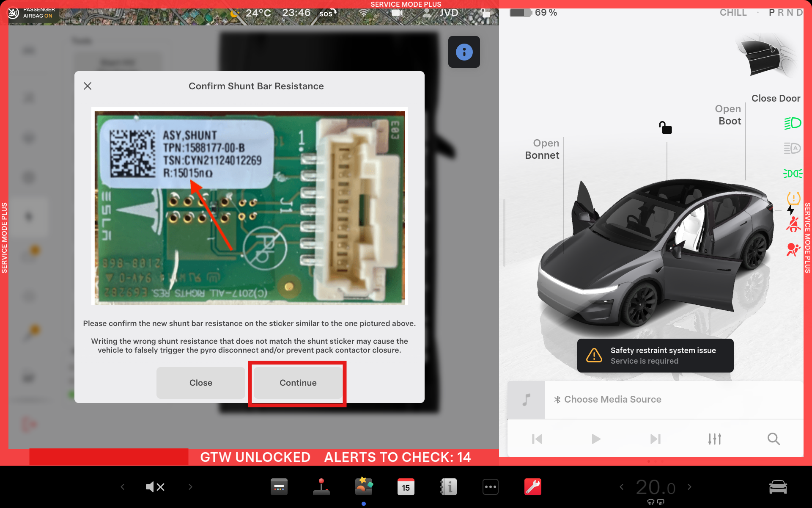This screenshot has width=812, height=508.
Task: Open the red wrench service app
Action: (532, 487)
